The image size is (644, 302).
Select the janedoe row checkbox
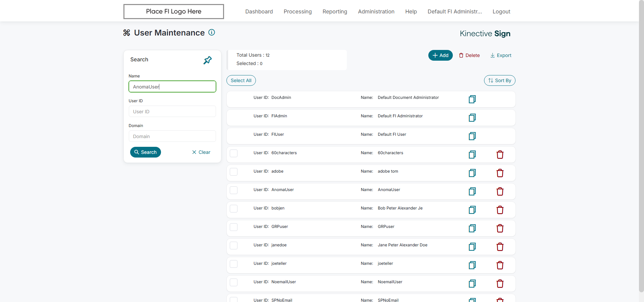point(234,245)
